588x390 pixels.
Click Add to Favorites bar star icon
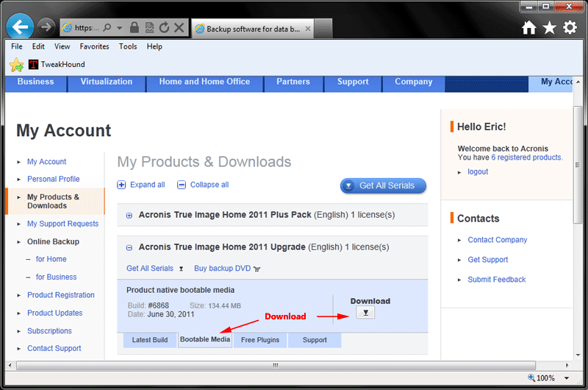16,65
